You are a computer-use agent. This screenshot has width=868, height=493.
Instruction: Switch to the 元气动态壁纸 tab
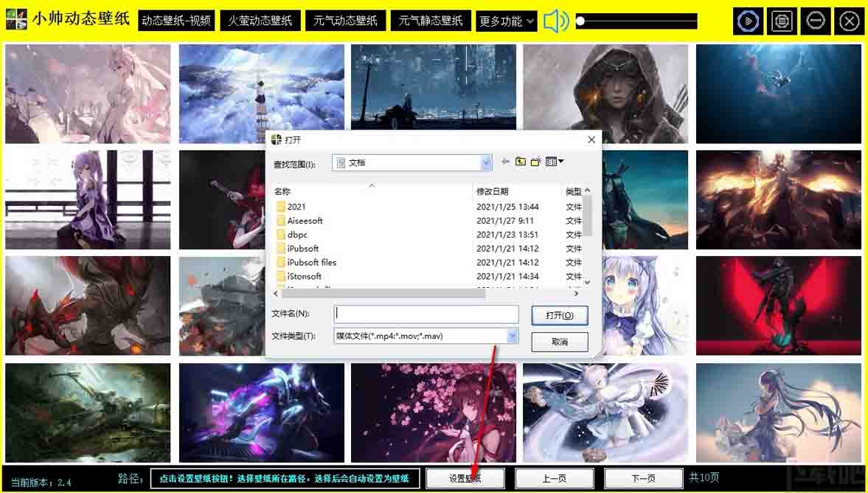click(345, 21)
